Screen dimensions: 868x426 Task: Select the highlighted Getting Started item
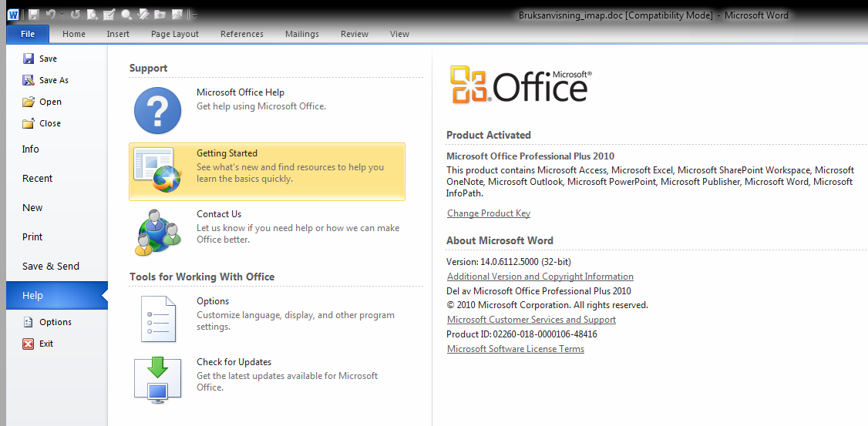coord(267,172)
